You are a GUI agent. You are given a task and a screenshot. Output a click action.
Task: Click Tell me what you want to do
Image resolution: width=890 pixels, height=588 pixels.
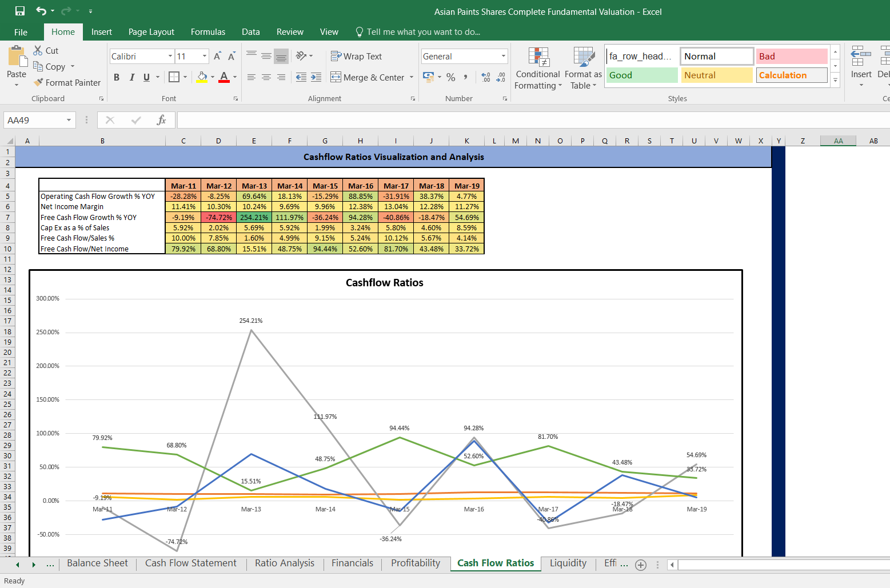(x=418, y=32)
